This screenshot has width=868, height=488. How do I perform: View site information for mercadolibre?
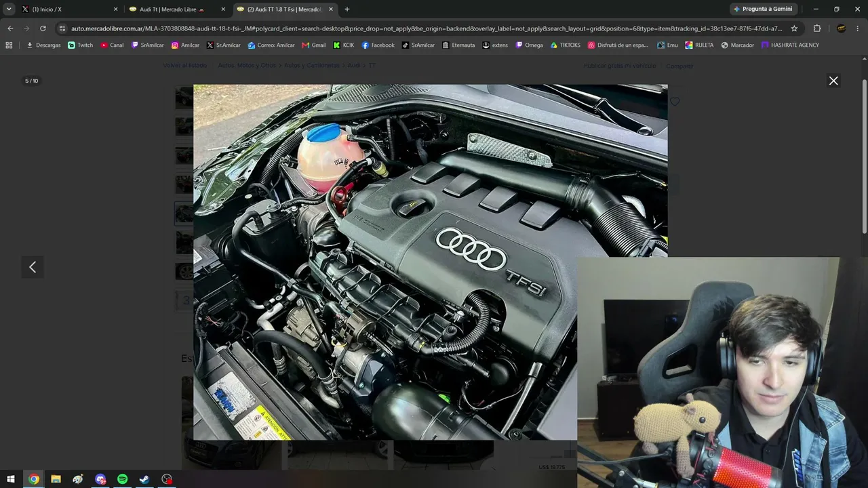(x=62, y=28)
